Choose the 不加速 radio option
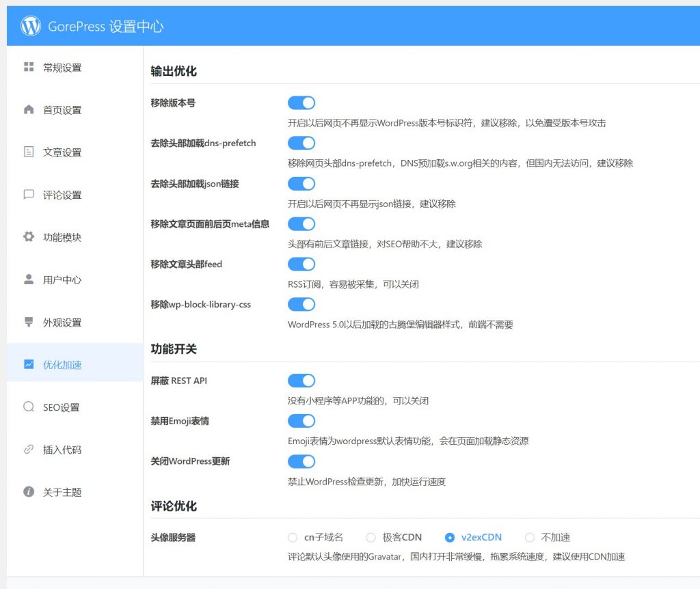The image size is (700, 589). click(530, 537)
